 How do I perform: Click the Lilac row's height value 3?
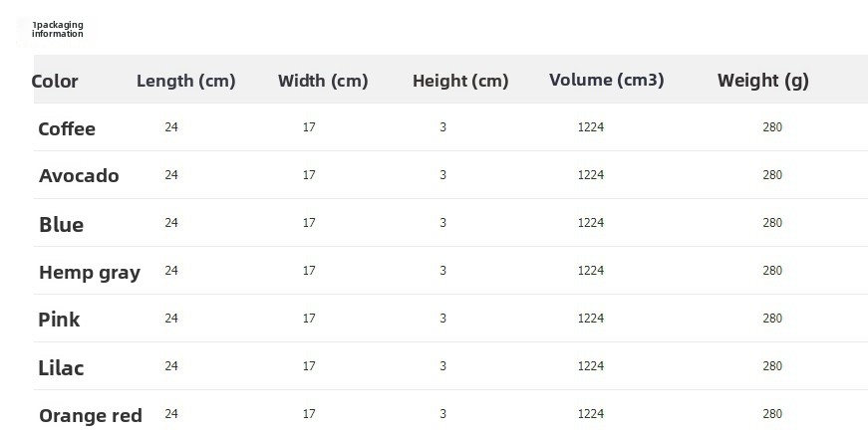click(x=443, y=366)
